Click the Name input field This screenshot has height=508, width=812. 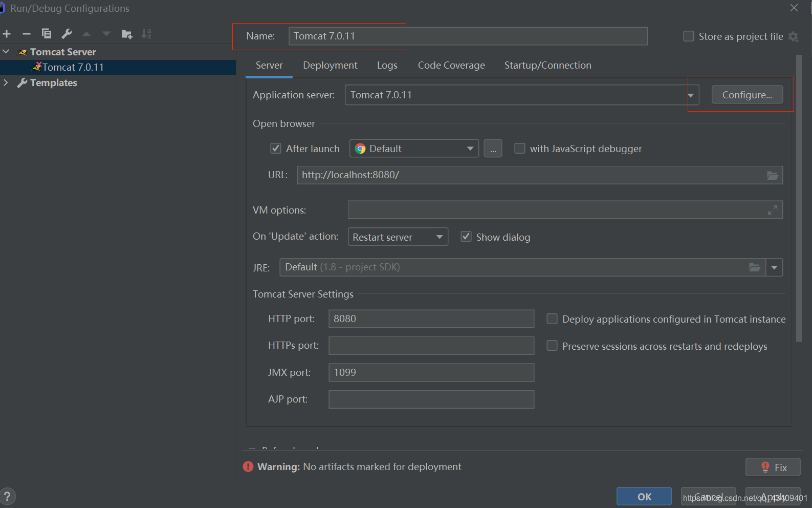[468, 36]
